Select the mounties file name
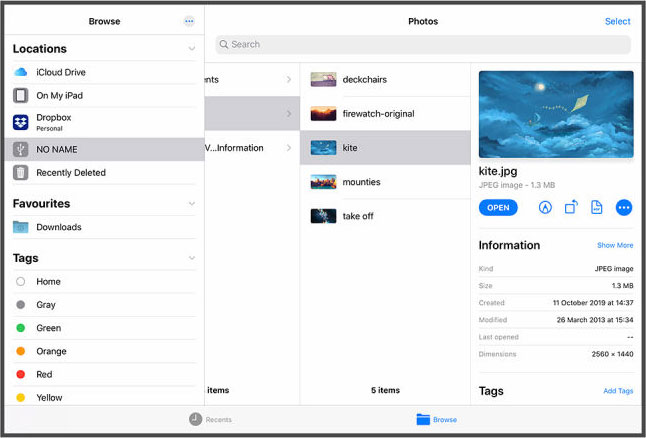Image resolution: width=646 pixels, height=438 pixels. pyautogui.click(x=361, y=182)
